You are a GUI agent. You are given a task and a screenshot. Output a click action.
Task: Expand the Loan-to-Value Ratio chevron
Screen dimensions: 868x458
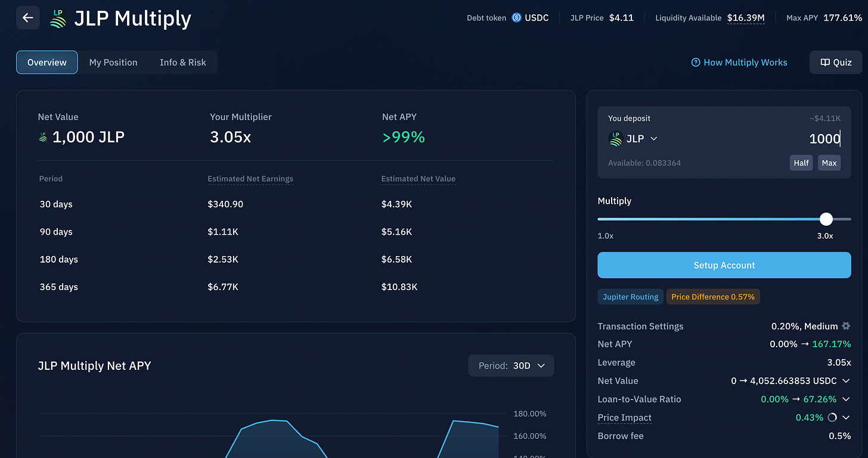[x=845, y=399]
